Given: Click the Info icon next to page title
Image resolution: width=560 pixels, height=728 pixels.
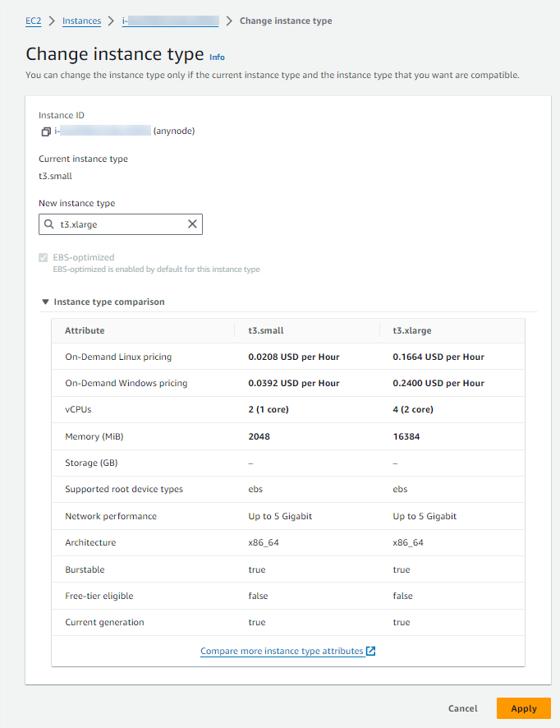Looking at the screenshot, I should coord(217,57).
